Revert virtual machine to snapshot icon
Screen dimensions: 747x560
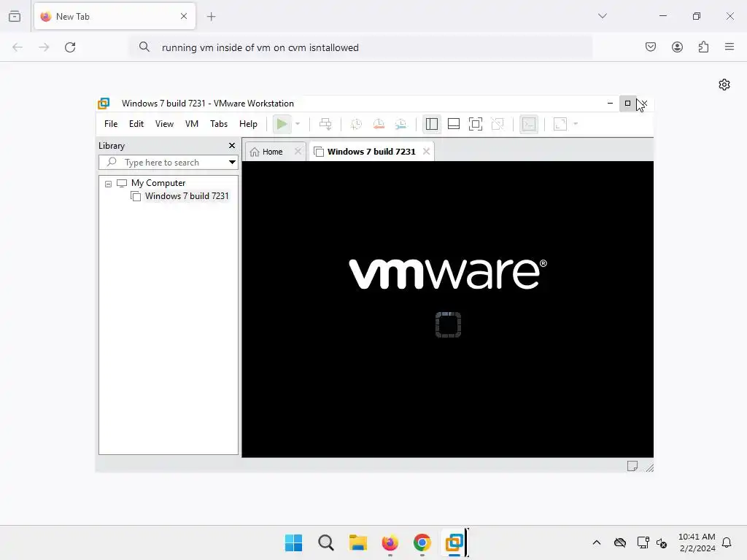pyautogui.click(x=379, y=124)
